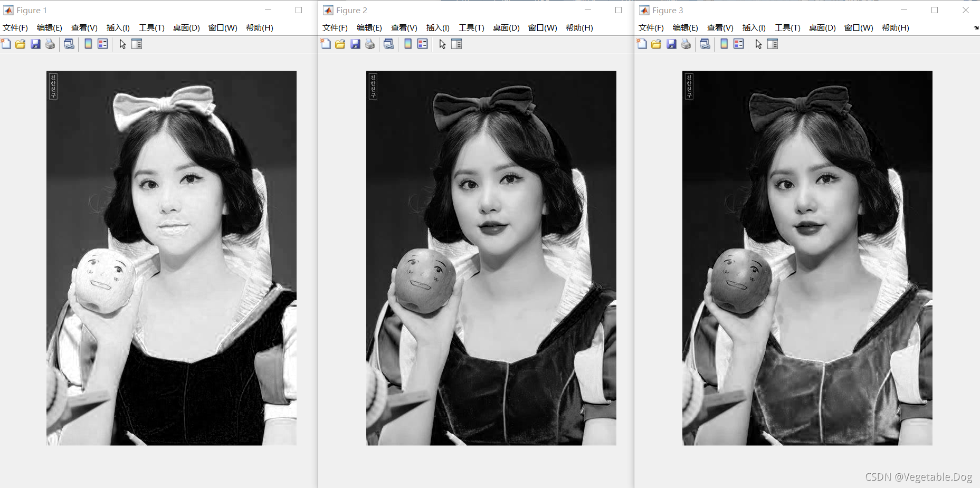Image resolution: width=980 pixels, height=488 pixels.
Task: Open 查看(V) menu in Figure 1
Action: [84, 27]
